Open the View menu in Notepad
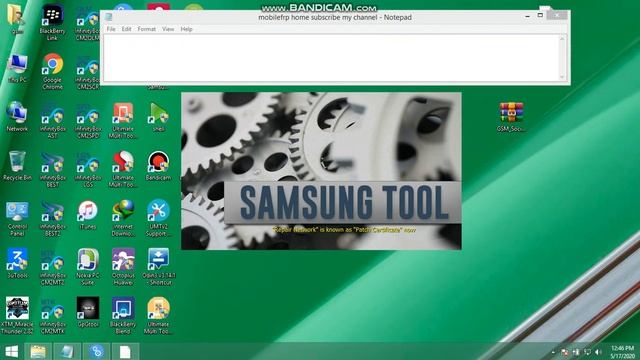The width and height of the screenshot is (640, 360). (168, 29)
